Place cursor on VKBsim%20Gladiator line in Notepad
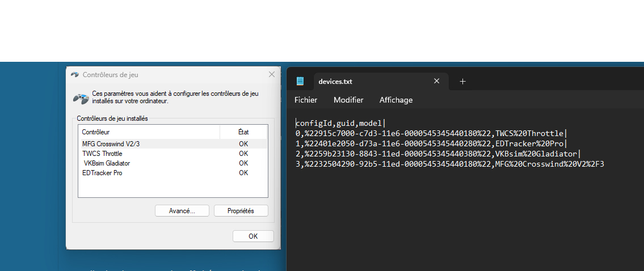 [x=437, y=154]
